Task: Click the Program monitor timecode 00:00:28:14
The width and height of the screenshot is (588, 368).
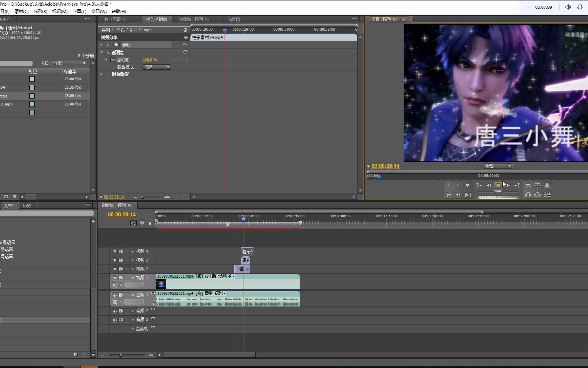Action: [385, 166]
